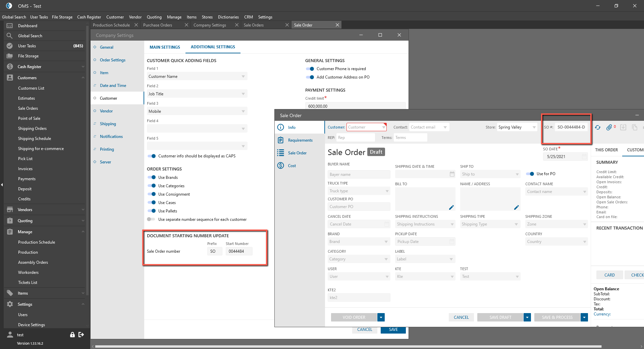Open attachments via the paperclip icon
The width and height of the screenshot is (644, 349).
[x=609, y=128]
